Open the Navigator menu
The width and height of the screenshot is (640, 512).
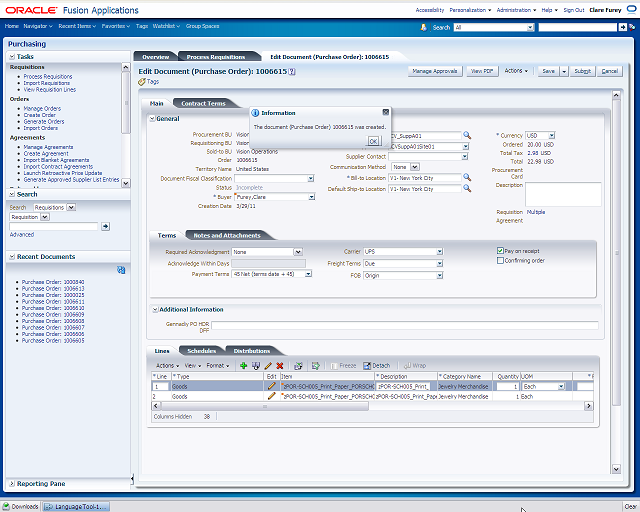click(x=38, y=26)
